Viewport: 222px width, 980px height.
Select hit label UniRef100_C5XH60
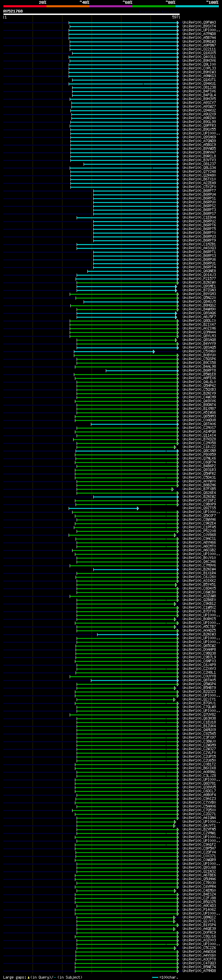199,351
